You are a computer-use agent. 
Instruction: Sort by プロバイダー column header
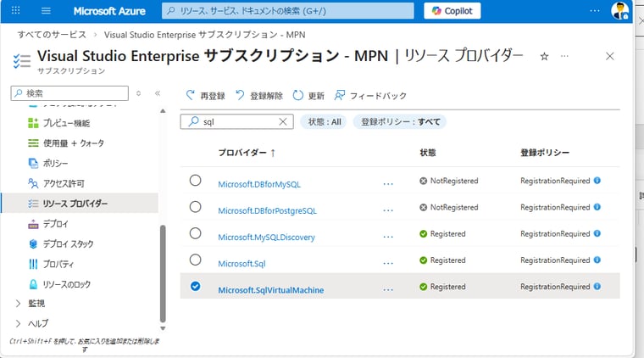(x=247, y=153)
